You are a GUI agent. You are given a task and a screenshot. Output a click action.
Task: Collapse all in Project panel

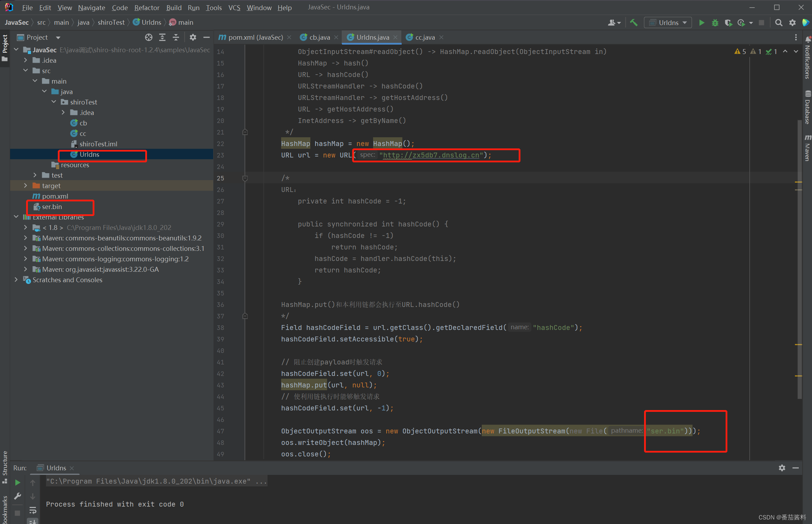click(x=176, y=37)
